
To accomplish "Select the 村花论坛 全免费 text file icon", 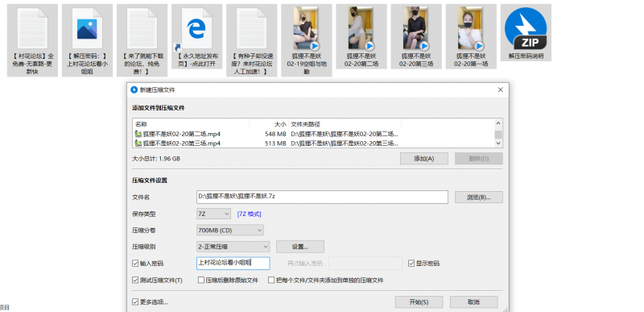I will tap(32, 28).
